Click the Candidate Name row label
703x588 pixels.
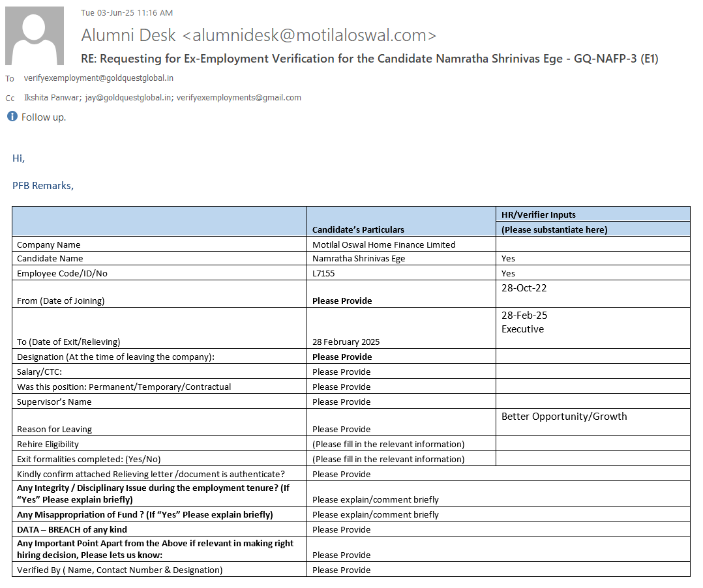coord(50,259)
